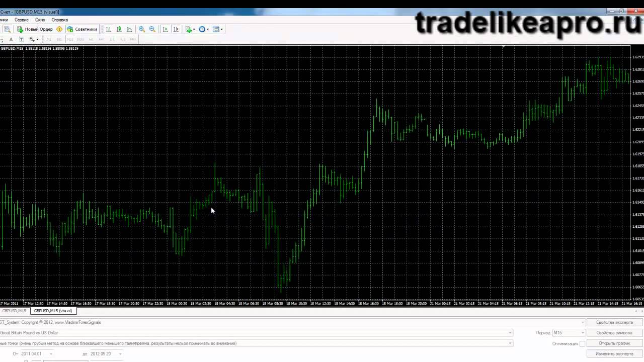Click the Свойства эксперта button
The width and height of the screenshot is (644, 362).
(x=614, y=322)
